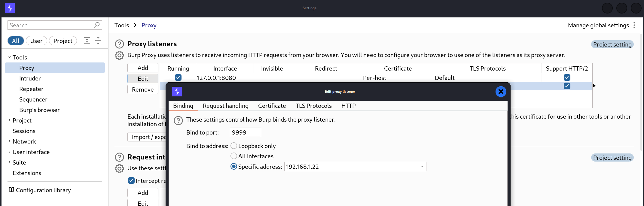Select Intruder in settings tree
This screenshot has width=644, height=206.
[30, 78]
